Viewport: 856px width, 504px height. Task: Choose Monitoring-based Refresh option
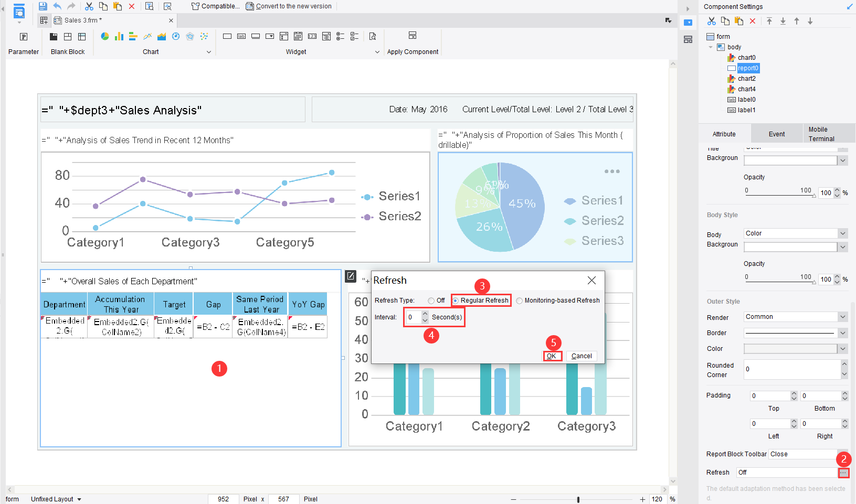520,300
